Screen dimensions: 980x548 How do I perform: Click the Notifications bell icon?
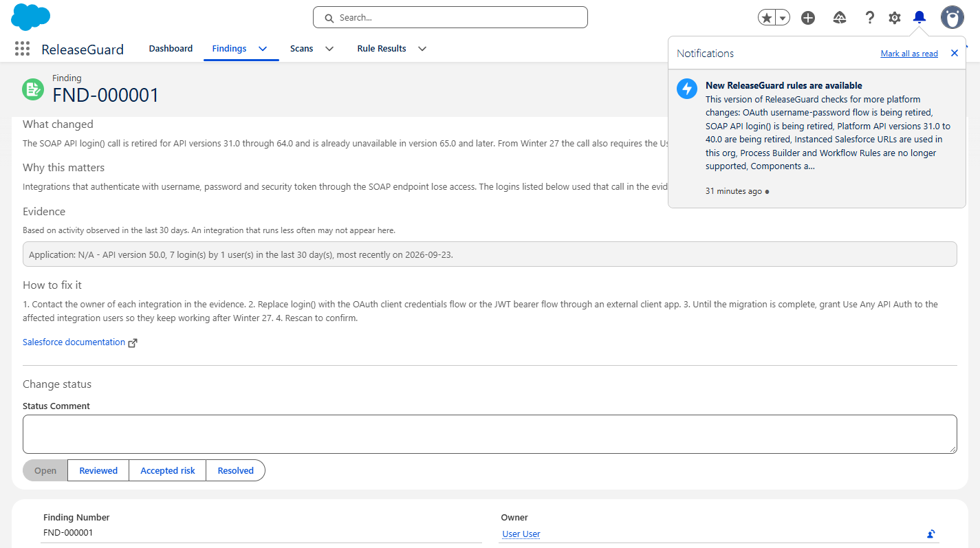pyautogui.click(x=919, y=17)
